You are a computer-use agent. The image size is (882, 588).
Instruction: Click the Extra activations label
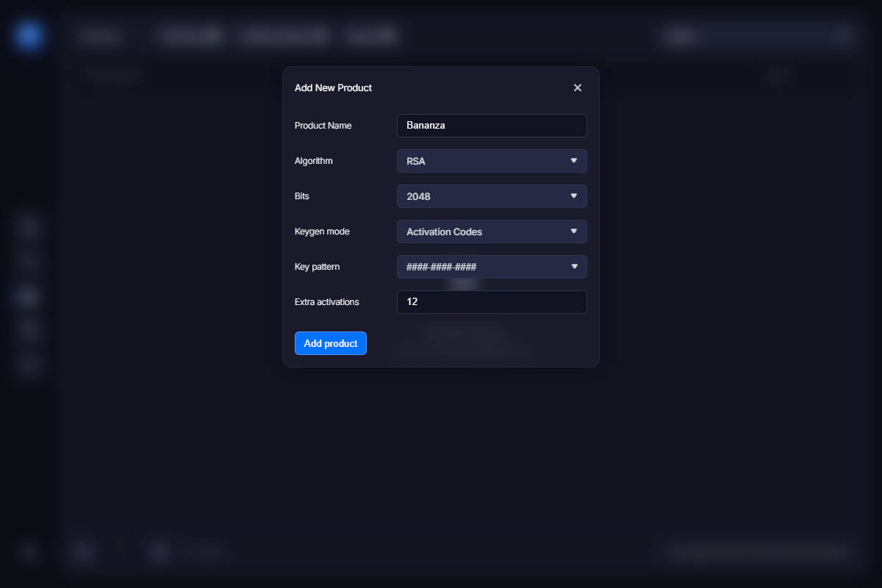(x=326, y=302)
